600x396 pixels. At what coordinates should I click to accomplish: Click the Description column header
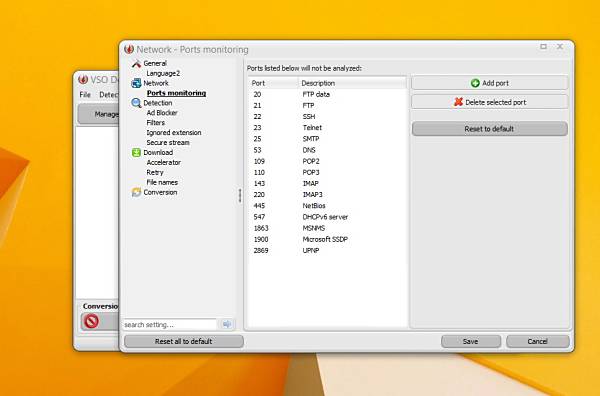click(x=352, y=83)
